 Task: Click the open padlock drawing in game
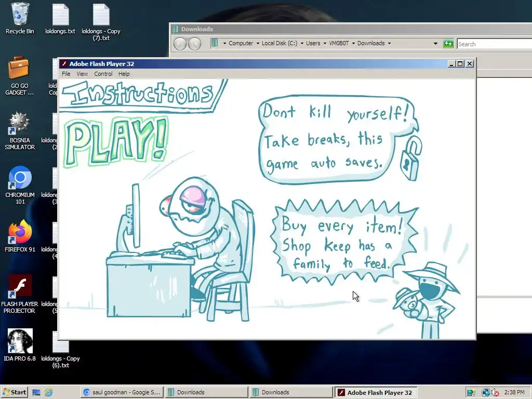[411, 158]
